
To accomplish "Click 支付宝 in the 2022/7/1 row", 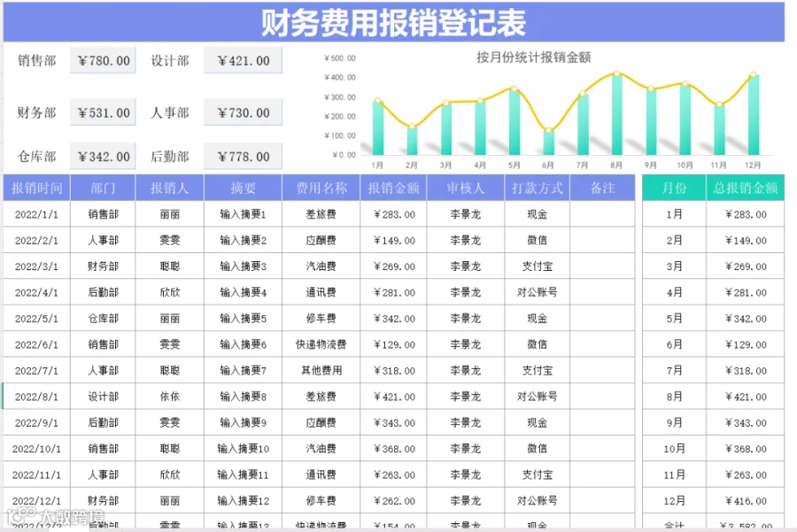I will click(x=538, y=370).
